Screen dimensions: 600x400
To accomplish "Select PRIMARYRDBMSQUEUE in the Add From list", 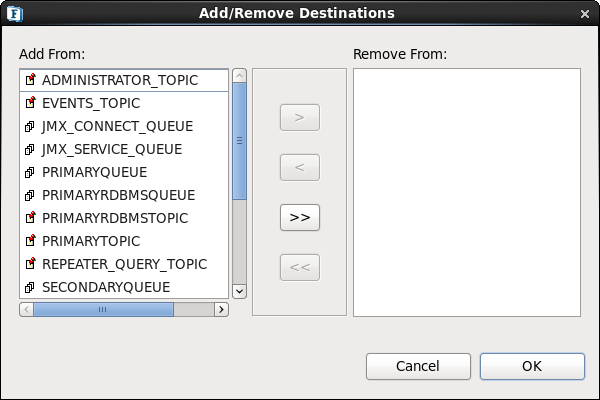I will (x=124, y=195).
